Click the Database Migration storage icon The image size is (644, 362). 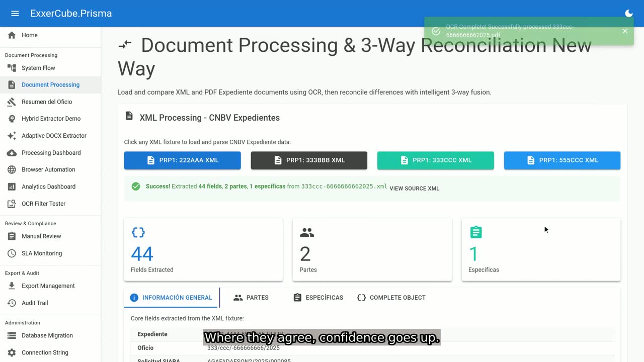tap(12, 336)
